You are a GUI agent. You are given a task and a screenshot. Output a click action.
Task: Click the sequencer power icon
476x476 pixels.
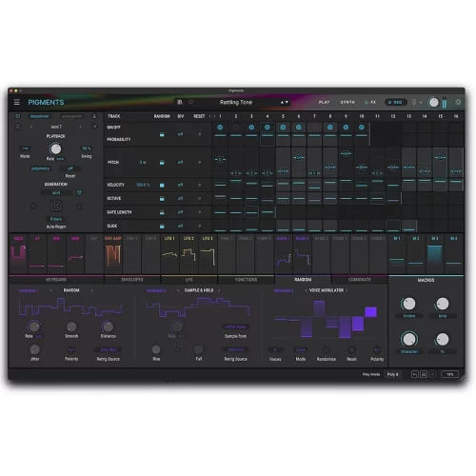click(18, 116)
